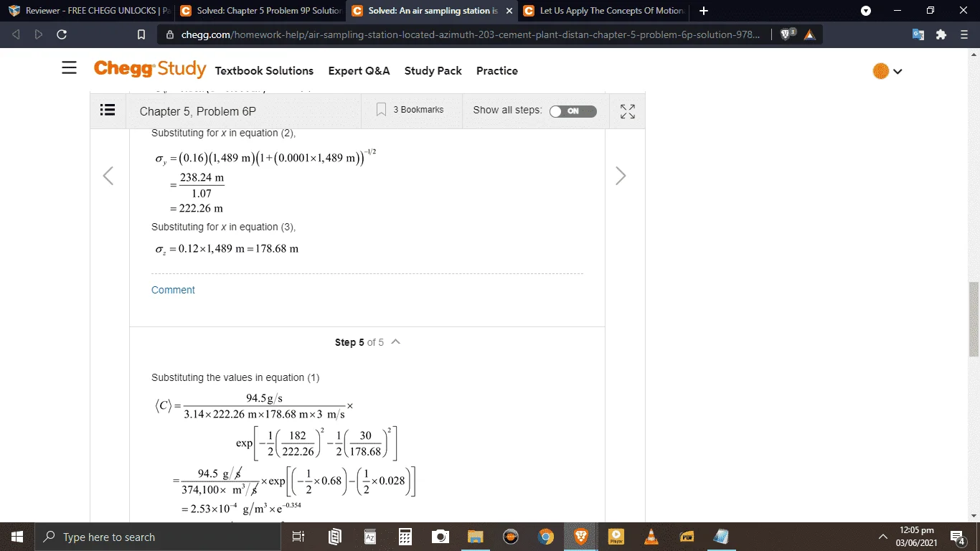Screen dimensions: 980x551
Task: Open the Camera app from taskbar
Action: (x=440, y=537)
